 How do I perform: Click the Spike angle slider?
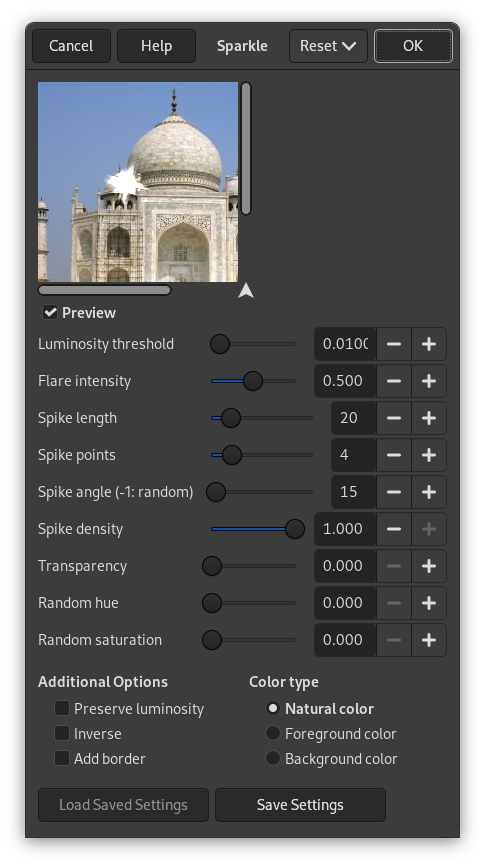260,492
